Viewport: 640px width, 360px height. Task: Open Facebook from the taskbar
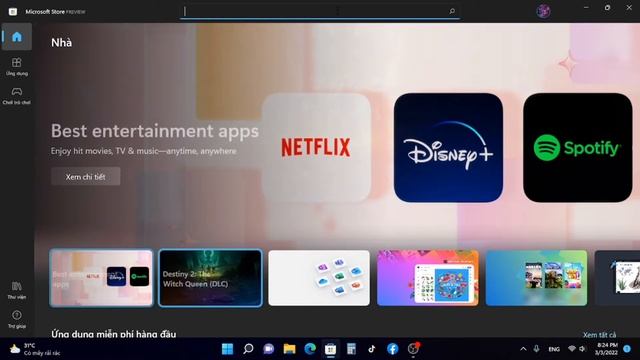(x=393, y=349)
